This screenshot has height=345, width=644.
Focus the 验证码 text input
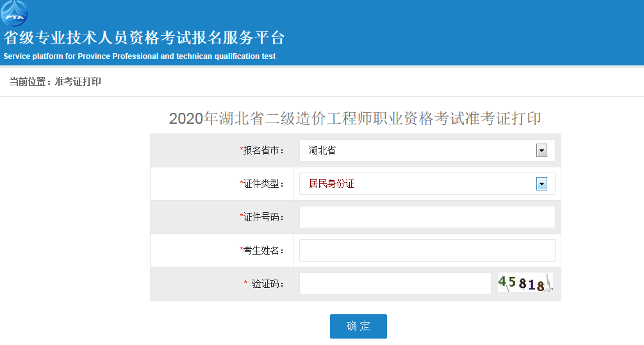(395, 283)
